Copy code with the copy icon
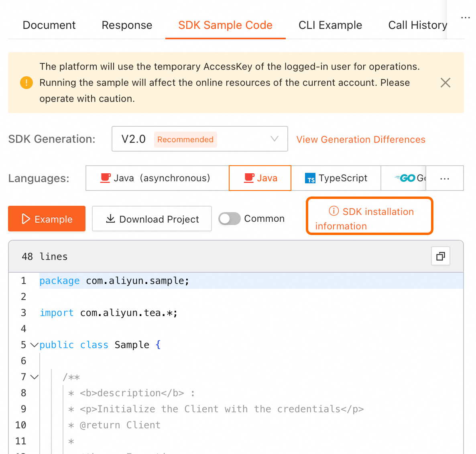 coord(441,256)
